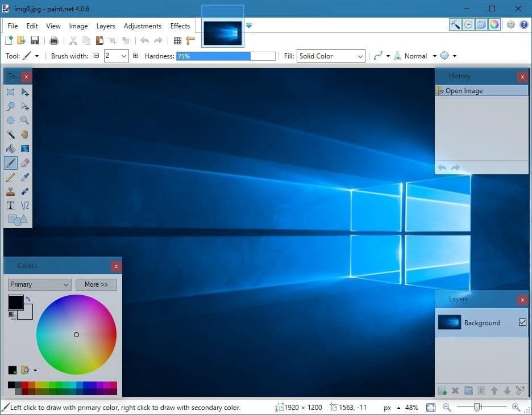Open the Solid Color fill dropdown
Viewport: 532px width, 415px height.
click(x=360, y=56)
